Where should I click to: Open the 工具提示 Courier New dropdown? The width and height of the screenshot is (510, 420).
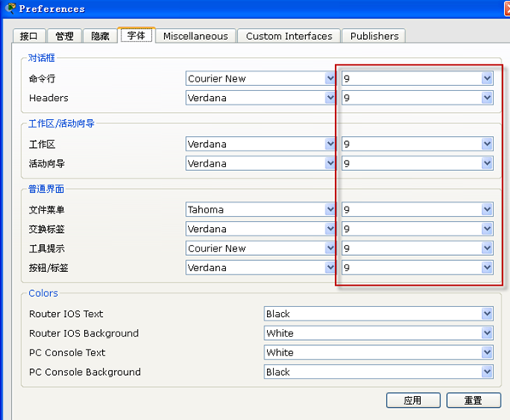(x=261, y=248)
